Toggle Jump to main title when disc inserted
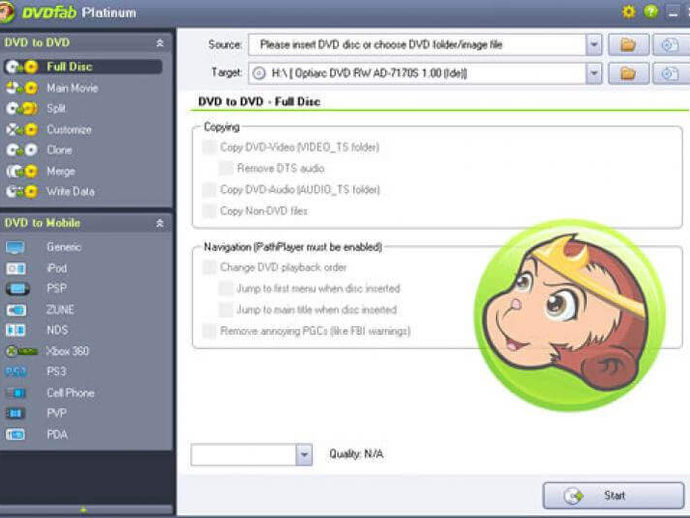Screen dimensions: 690x518 click(226, 309)
